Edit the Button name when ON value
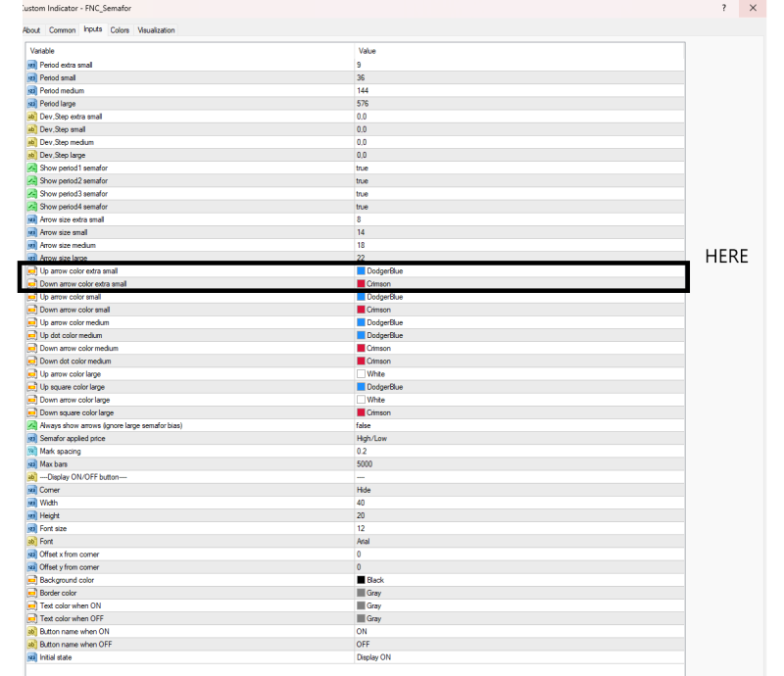The height and width of the screenshot is (676, 784). [362, 632]
